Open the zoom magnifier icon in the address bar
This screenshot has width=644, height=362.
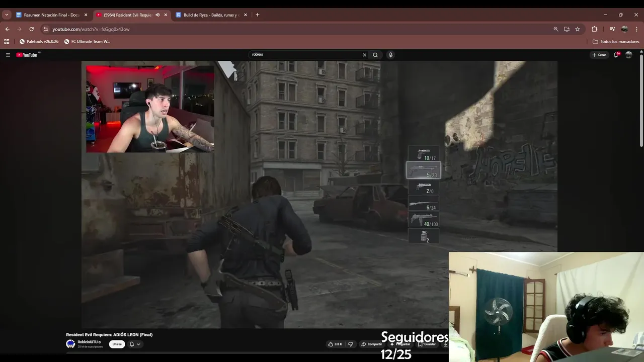pyautogui.click(x=556, y=29)
